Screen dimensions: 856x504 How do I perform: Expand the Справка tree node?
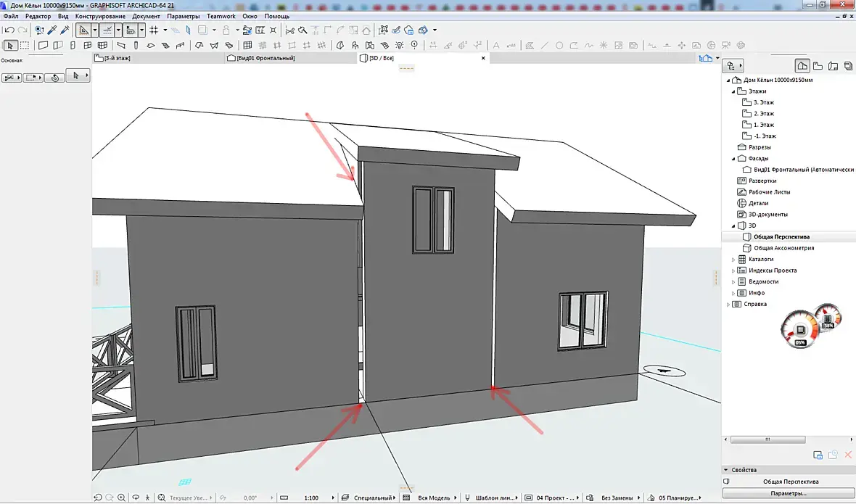click(x=728, y=305)
